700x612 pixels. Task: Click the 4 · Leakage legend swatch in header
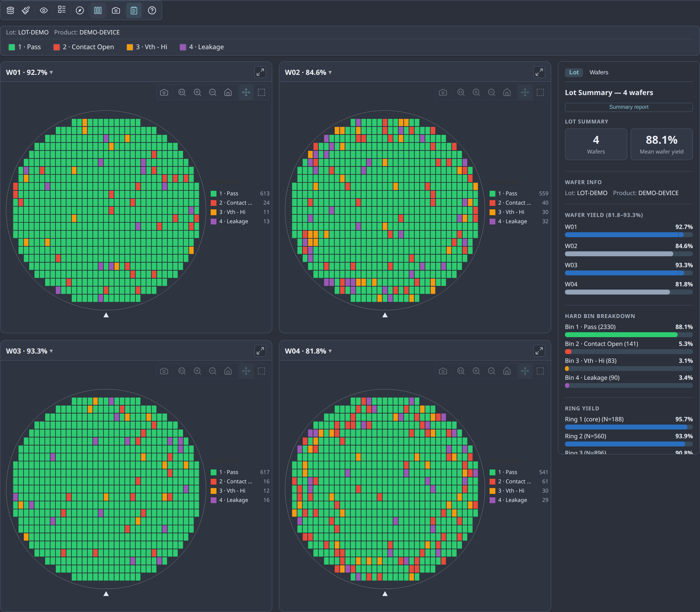pyautogui.click(x=183, y=47)
